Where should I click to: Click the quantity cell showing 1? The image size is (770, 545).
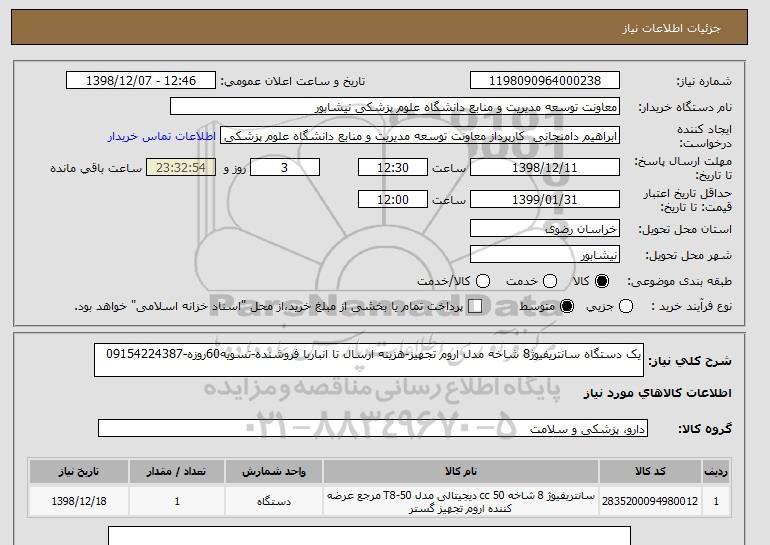pyautogui.click(x=177, y=501)
